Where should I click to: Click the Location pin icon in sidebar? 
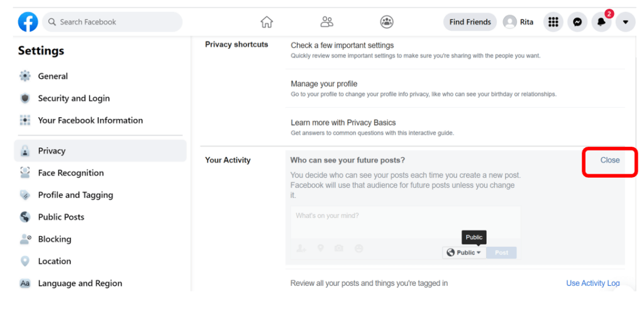click(x=25, y=261)
